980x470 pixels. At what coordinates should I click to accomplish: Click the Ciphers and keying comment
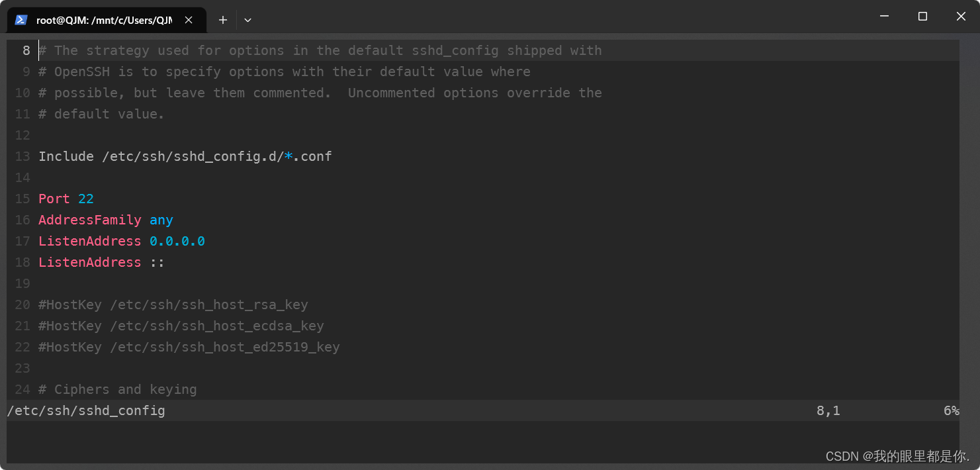click(118, 389)
